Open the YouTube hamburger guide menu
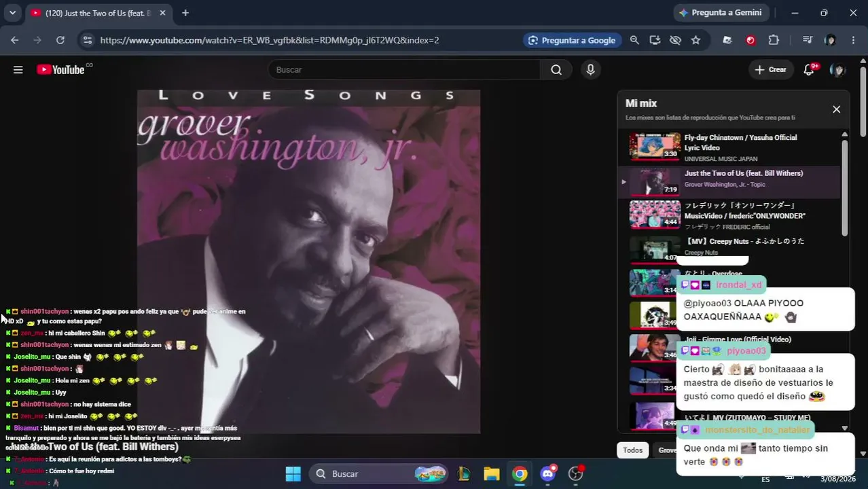Screen dimensions: 868x489 tap(18, 69)
